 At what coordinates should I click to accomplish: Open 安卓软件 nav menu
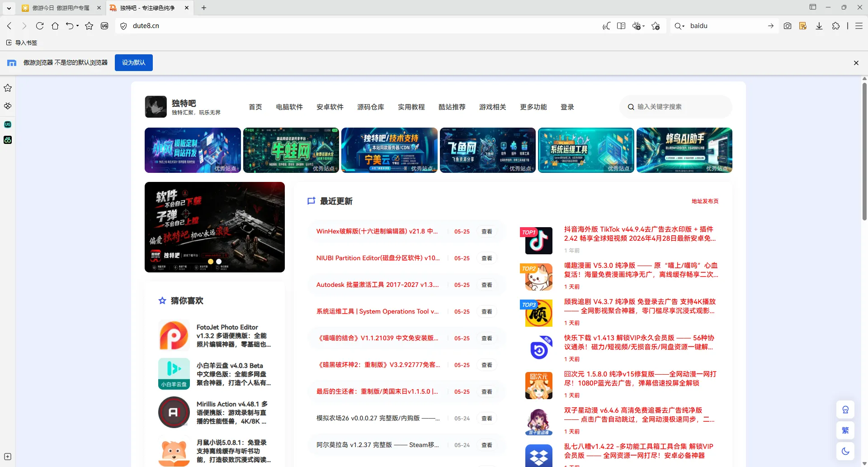pyautogui.click(x=330, y=107)
